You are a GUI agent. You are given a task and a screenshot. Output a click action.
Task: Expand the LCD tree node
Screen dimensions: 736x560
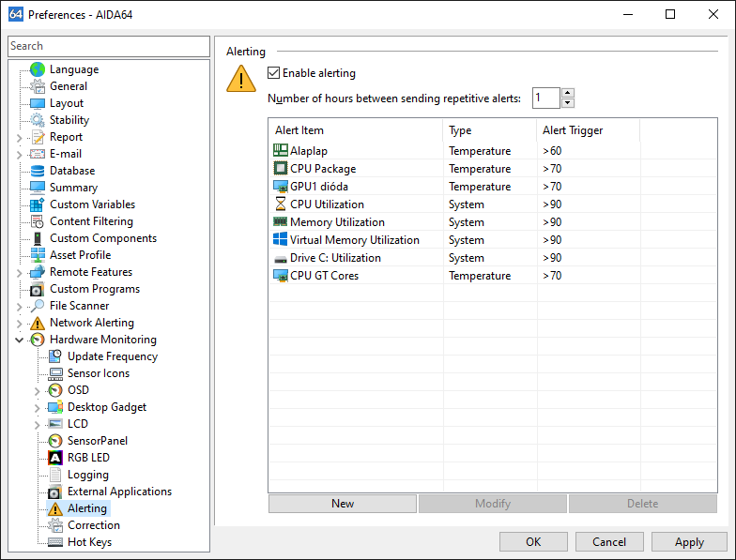click(x=38, y=425)
